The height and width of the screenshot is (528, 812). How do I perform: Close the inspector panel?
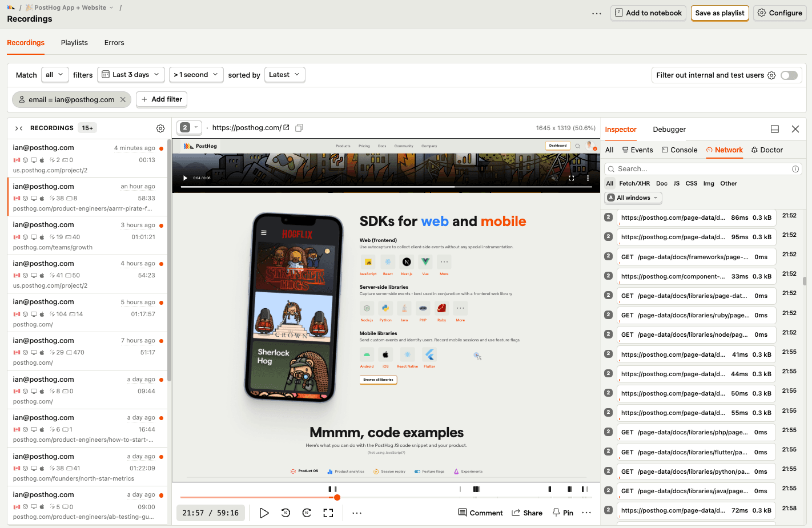coord(795,129)
